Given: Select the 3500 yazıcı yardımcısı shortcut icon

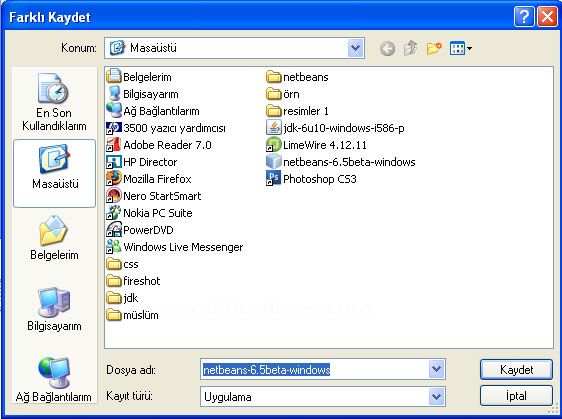Looking at the screenshot, I should (x=114, y=128).
